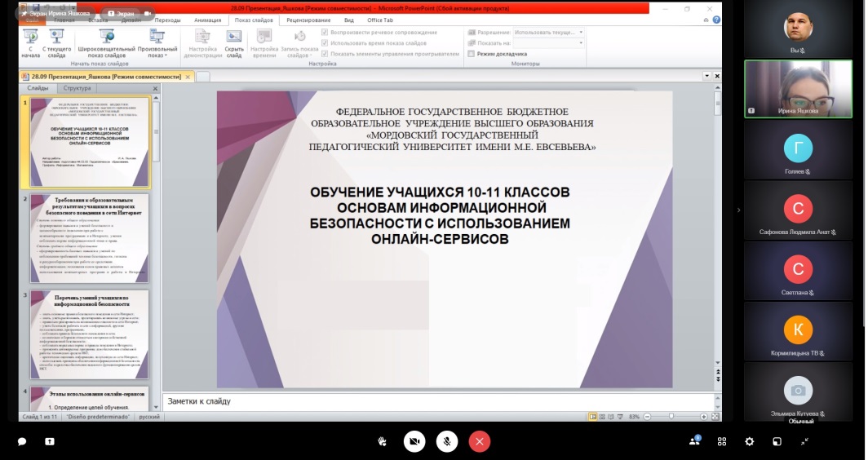Open the 'Анимация' ribbon tab
The width and height of the screenshot is (868, 460).
(x=207, y=20)
